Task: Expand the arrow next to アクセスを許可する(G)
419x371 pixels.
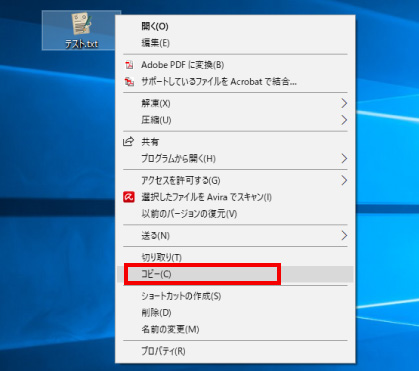Action: (344, 180)
